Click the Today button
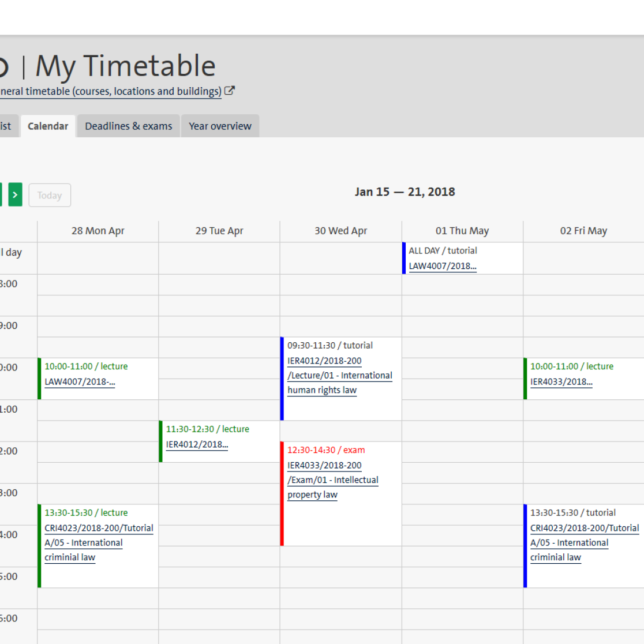 click(50, 195)
